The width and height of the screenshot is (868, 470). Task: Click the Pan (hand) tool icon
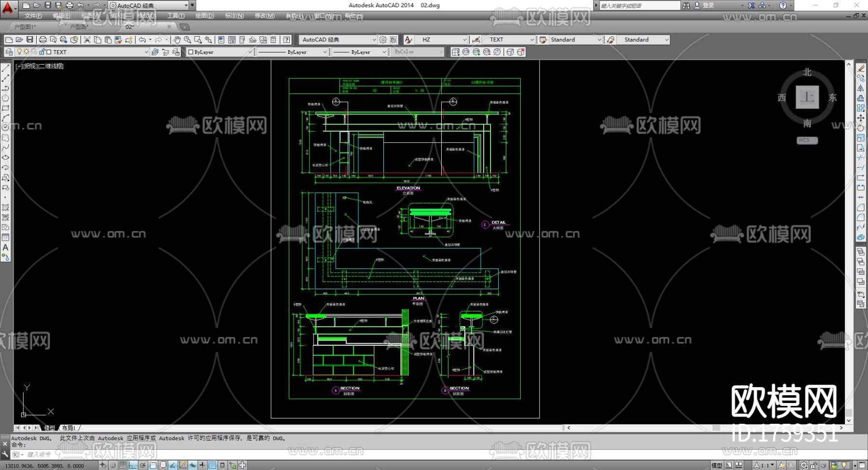point(177,40)
